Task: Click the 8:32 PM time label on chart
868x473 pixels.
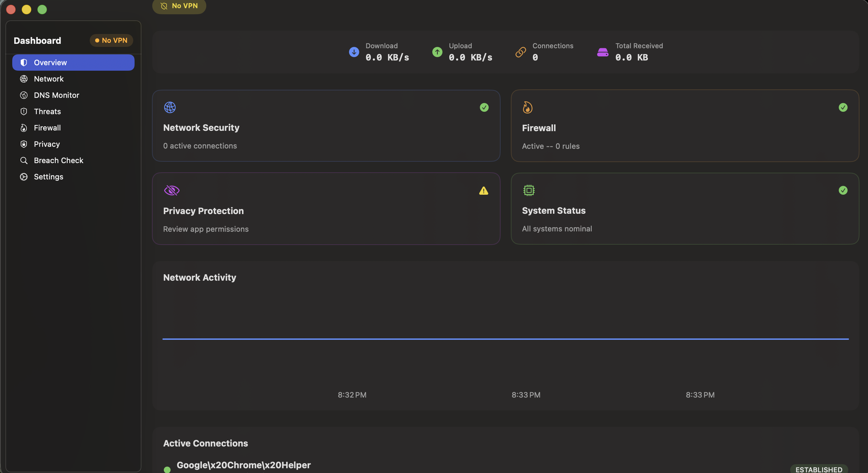Action: (352, 395)
